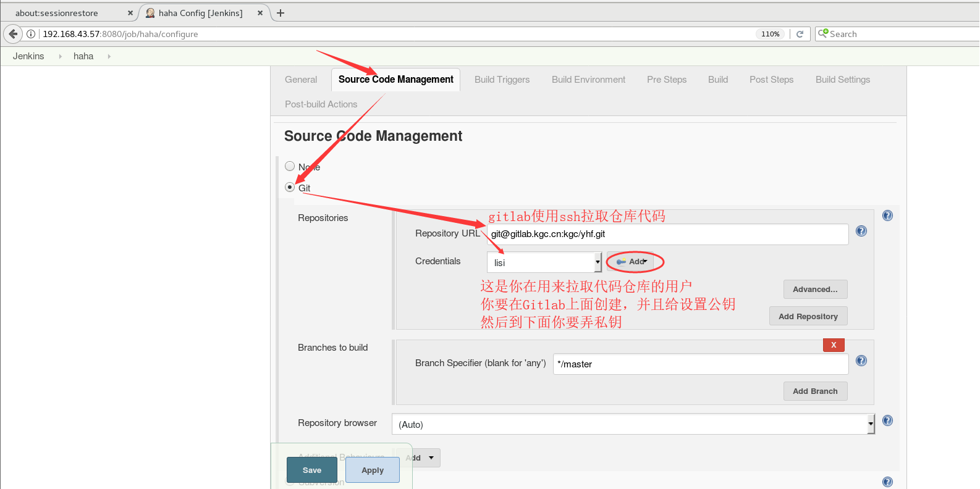Switch to the General tab

click(x=301, y=80)
